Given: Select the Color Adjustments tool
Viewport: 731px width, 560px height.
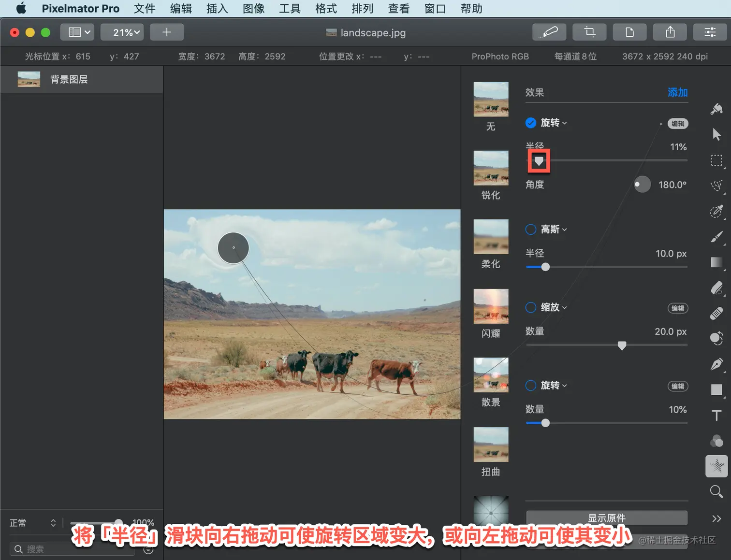Looking at the screenshot, I should click(716, 441).
